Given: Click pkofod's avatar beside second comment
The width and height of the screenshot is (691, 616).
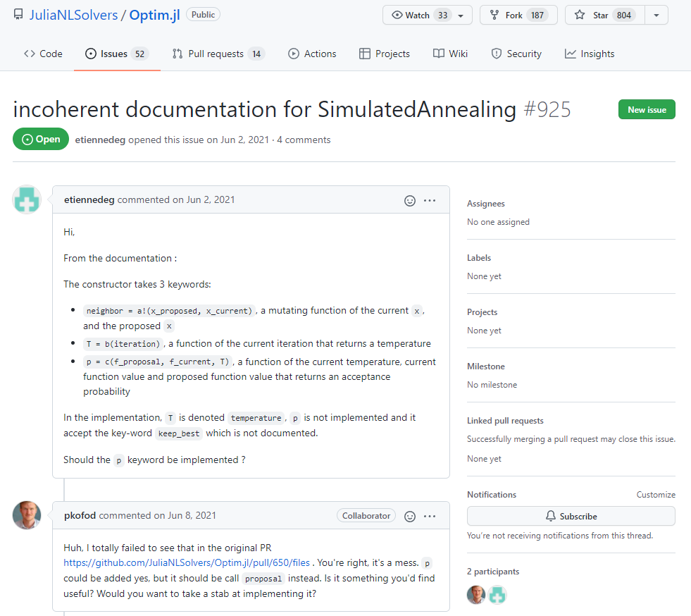Looking at the screenshot, I should pyautogui.click(x=27, y=516).
